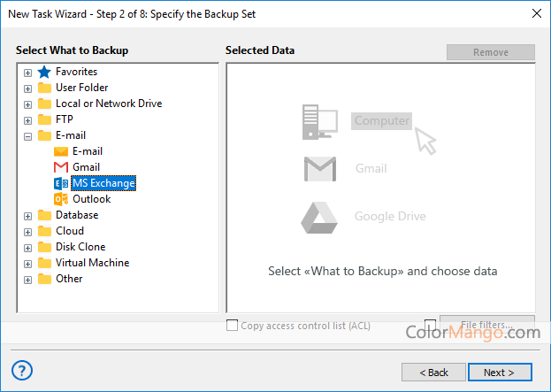Select Disk Clone tree item
551x392 pixels.
pos(80,247)
